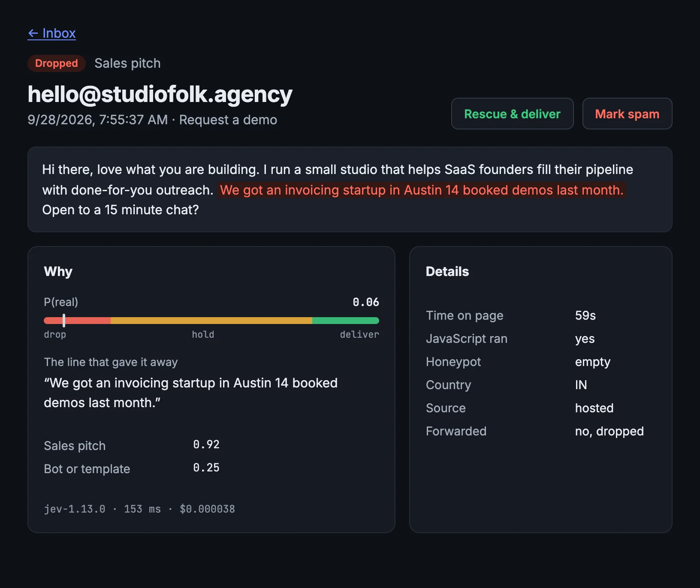Viewport: 700px width, 588px height.
Task: Mark this message as spam
Action: click(627, 114)
